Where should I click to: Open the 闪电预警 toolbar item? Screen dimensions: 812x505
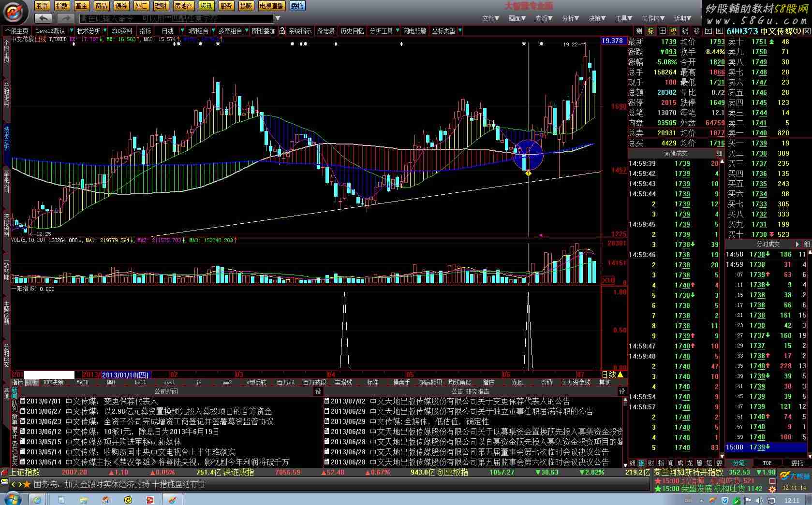point(414,31)
